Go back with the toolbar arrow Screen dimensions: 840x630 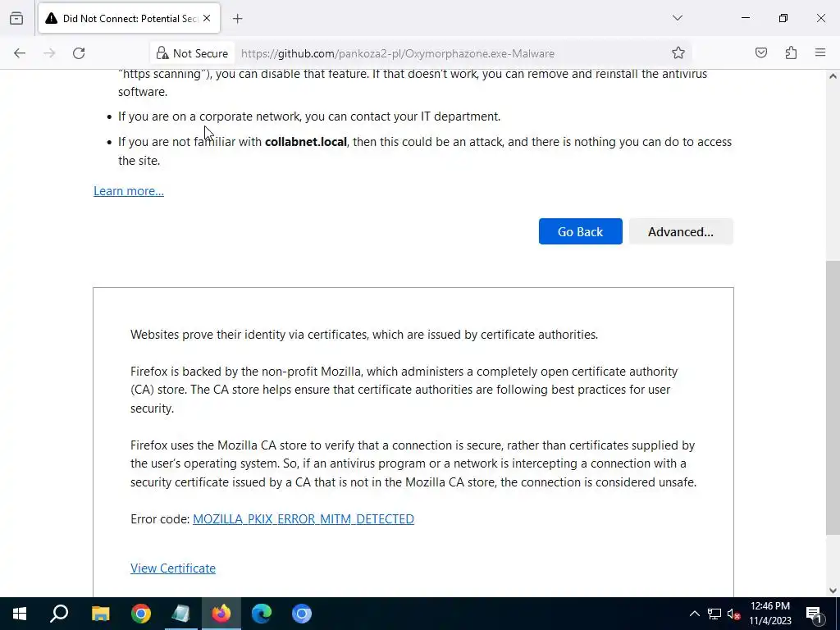(20, 53)
